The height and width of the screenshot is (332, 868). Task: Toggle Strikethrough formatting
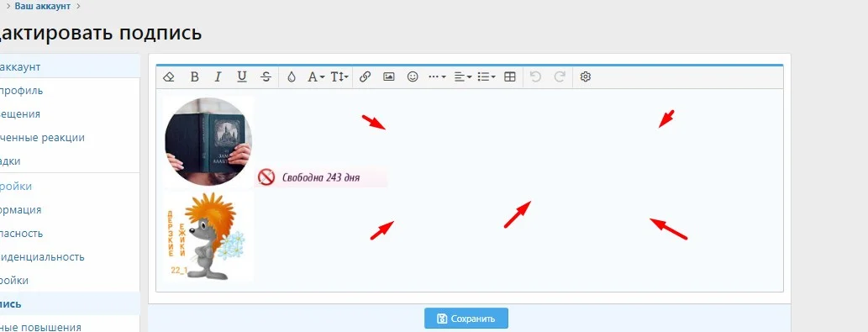click(266, 77)
